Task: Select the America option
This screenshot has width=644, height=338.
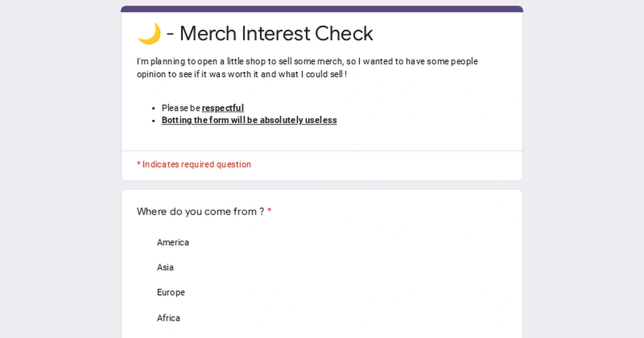Action: 172,243
